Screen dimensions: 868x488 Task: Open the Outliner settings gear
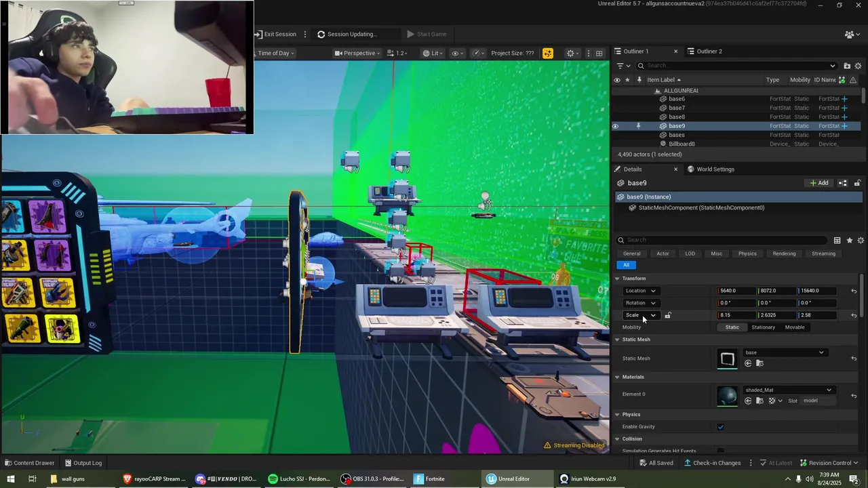[859, 66]
